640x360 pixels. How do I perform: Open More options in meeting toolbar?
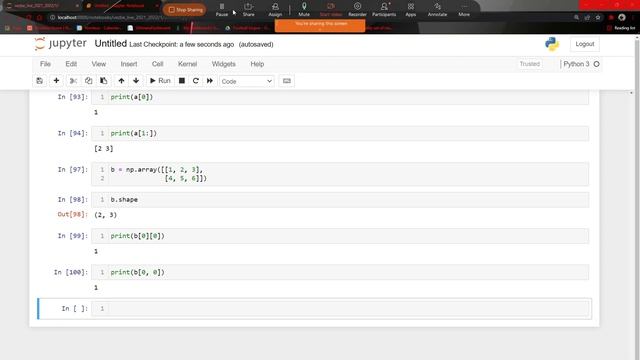464,10
